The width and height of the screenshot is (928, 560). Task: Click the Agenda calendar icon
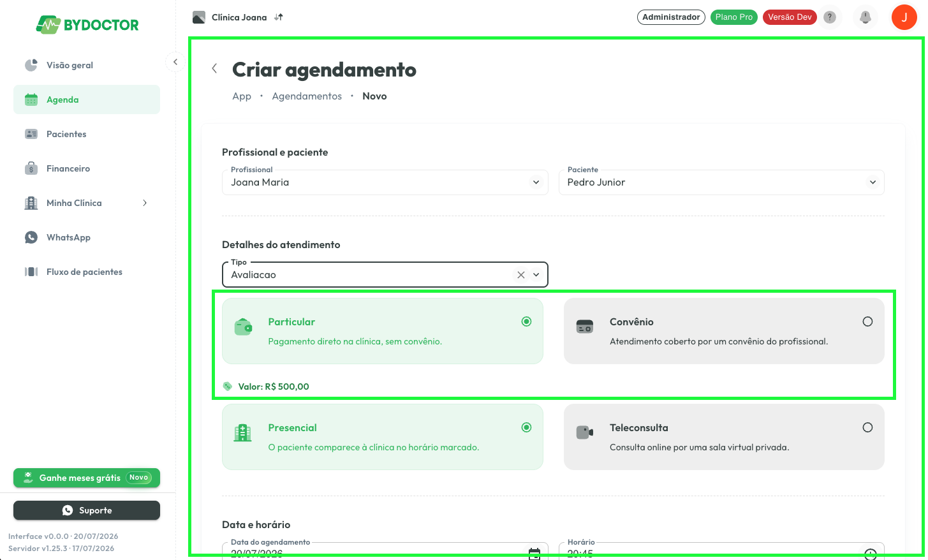click(31, 99)
